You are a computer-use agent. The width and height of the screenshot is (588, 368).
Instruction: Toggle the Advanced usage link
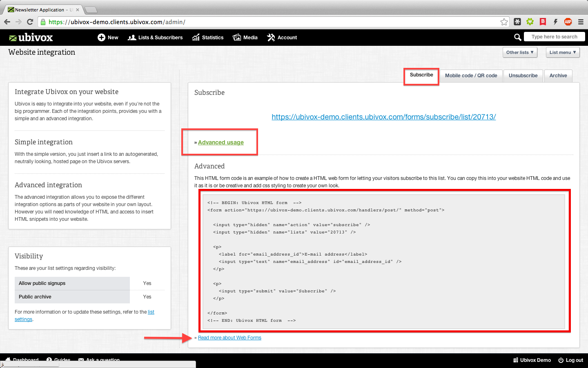tap(221, 142)
